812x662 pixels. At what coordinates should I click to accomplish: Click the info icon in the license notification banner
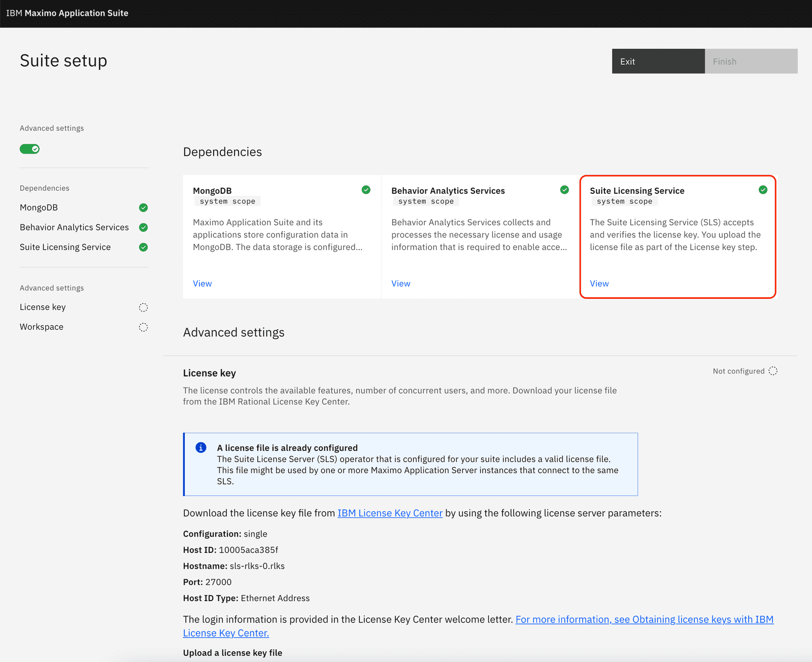click(x=201, y=447)
